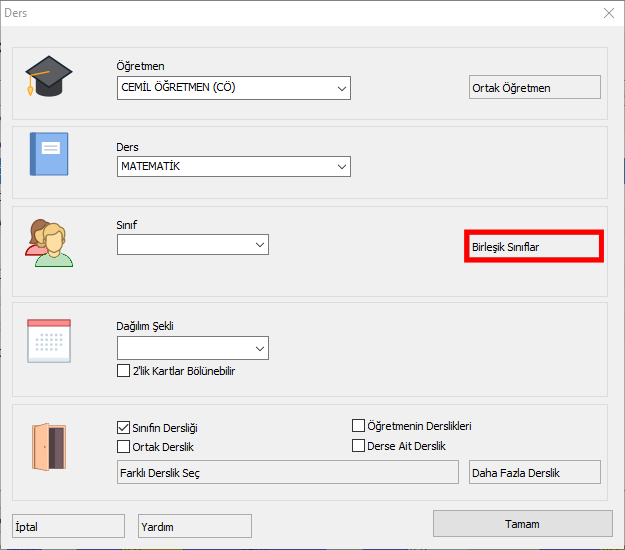Viewport: 625px width, 550px height.
Task: Choose Daha Fazla Derslik button
Action: (x=535, y=472)
